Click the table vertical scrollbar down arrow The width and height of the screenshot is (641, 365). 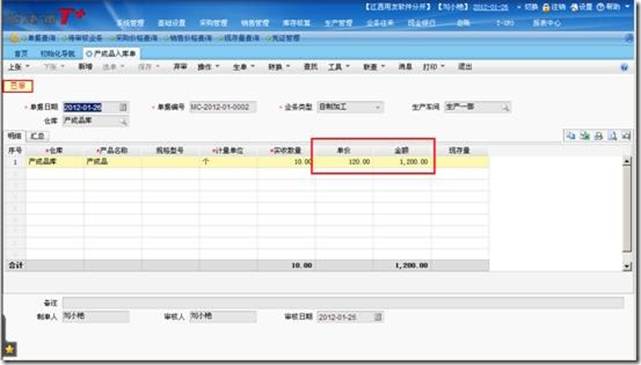[x=627, y=266]
